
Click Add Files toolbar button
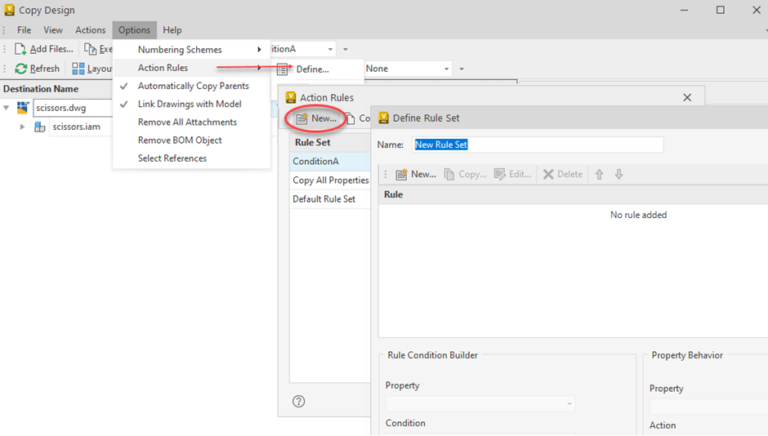point(44,49)
